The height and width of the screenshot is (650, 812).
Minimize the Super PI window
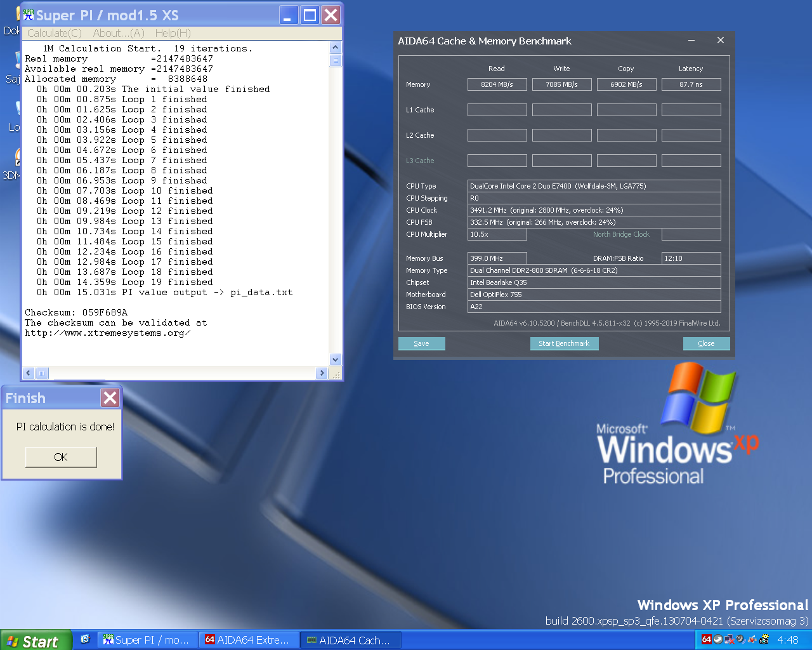(x=289, y=15)
